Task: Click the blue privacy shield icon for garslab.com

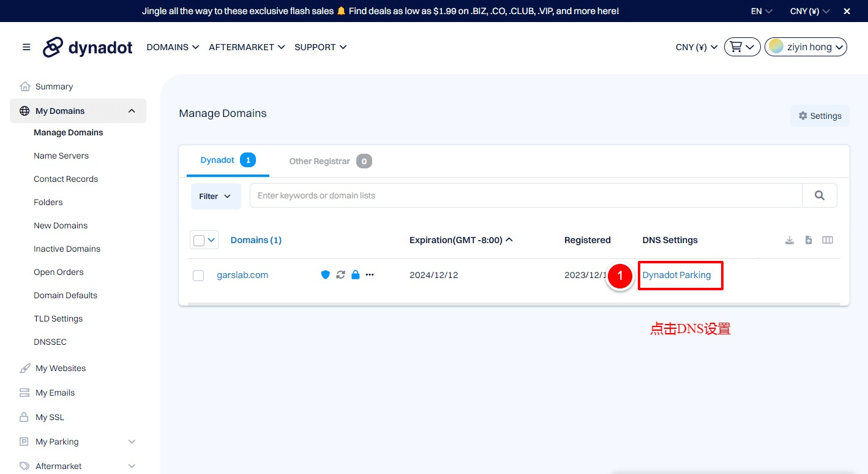Action: pos(326,275)
